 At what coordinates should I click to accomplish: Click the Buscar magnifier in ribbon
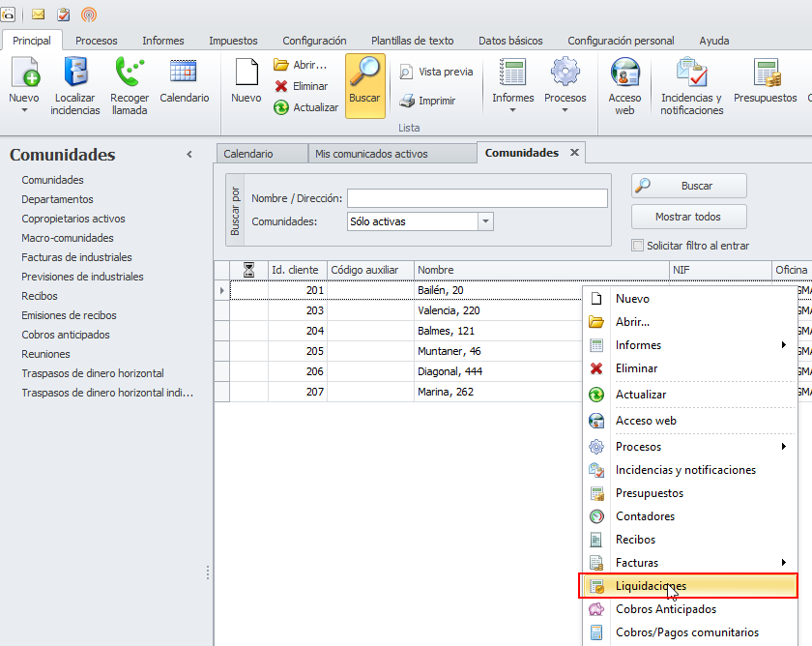click(364, 84)
